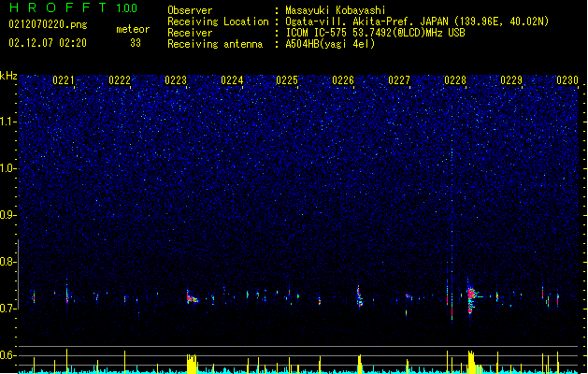Click the 'Receiving Location' label

coord(218,22)
